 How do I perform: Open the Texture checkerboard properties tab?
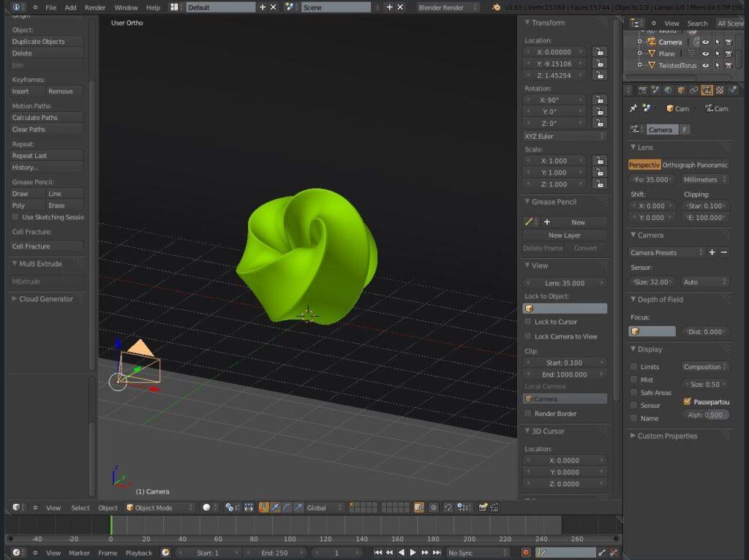point(720,90)
